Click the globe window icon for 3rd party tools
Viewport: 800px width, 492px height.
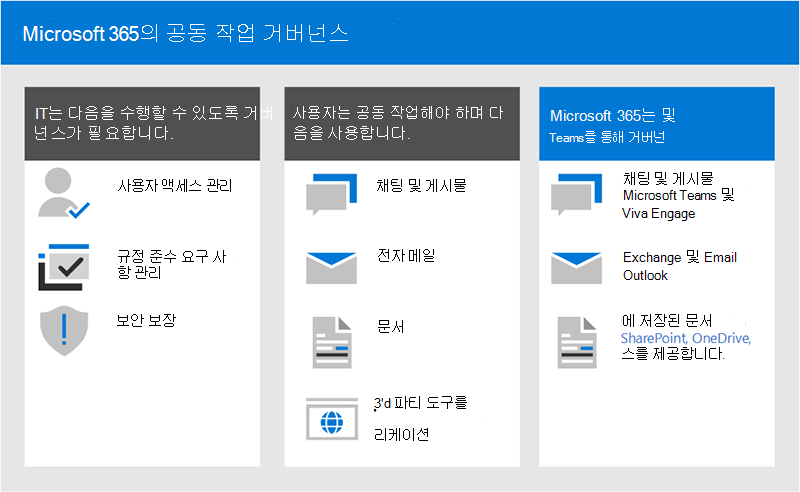pyautogui.click(x=332, y=419)
